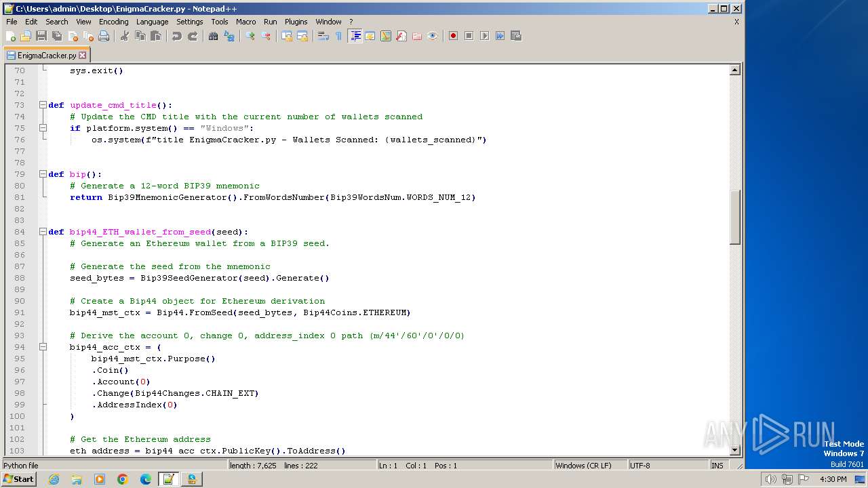The image size is (868, 488).
Task: Zoom out using the Zoom Out icon
Action: [x=266, y=36]
